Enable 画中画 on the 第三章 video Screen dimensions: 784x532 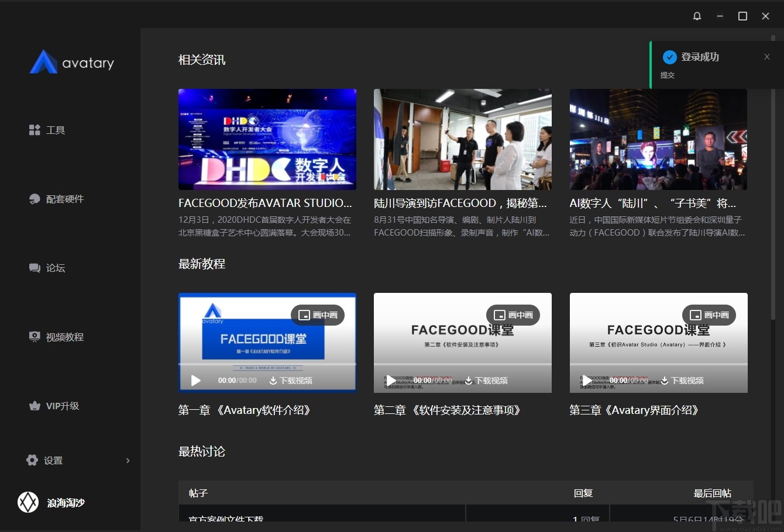coord(709,315)
